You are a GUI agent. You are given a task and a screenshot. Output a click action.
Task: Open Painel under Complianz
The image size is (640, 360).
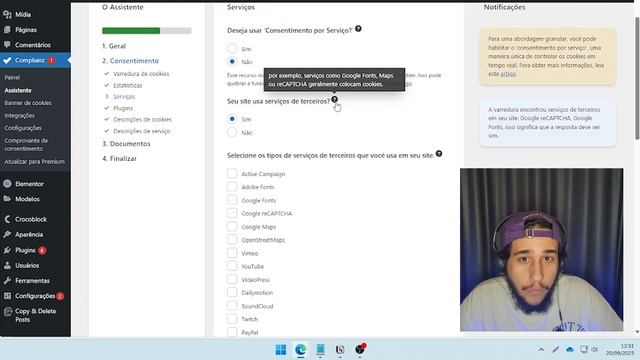[x=12, y=77]
